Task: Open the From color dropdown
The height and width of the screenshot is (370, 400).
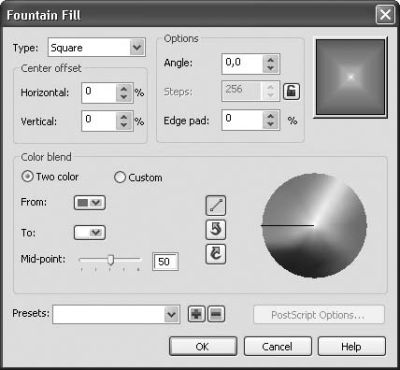Action: 90,203
